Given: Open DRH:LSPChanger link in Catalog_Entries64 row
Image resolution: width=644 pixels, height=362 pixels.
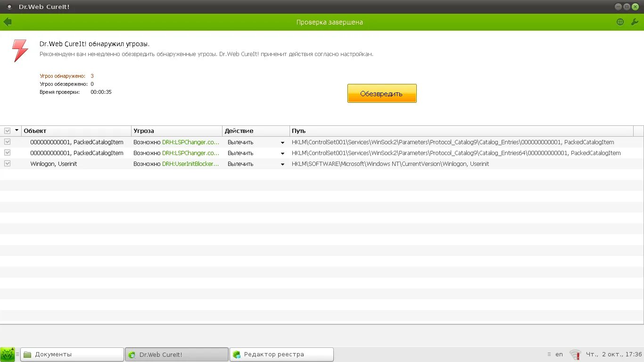Looking at the screenshot, I should click(x=191, y=153).
